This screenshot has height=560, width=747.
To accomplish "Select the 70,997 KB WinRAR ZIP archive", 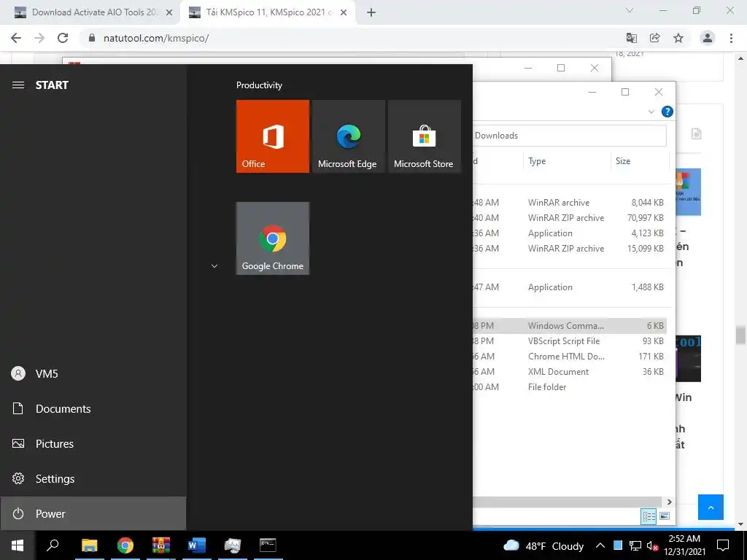I will point(569,217).
